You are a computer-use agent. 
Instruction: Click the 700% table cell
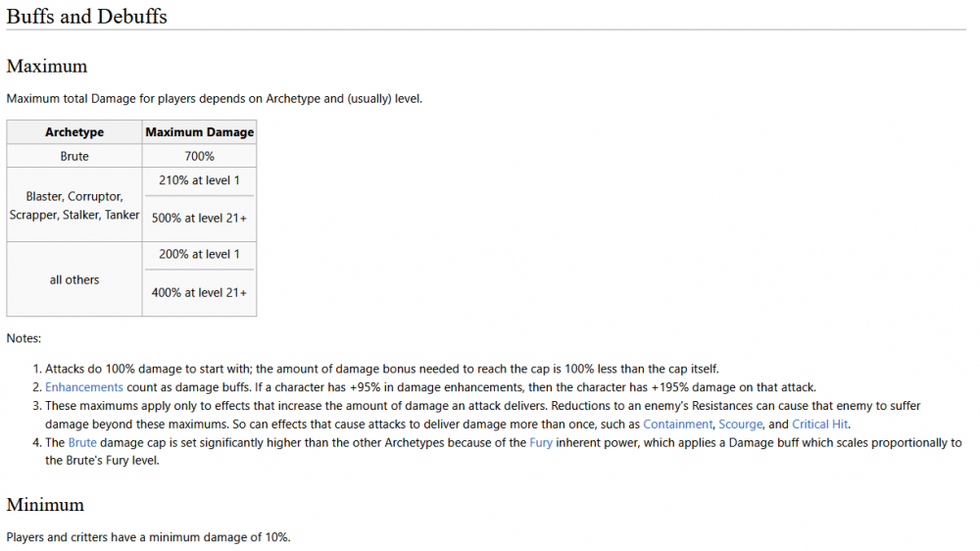[x=199, y=156]
